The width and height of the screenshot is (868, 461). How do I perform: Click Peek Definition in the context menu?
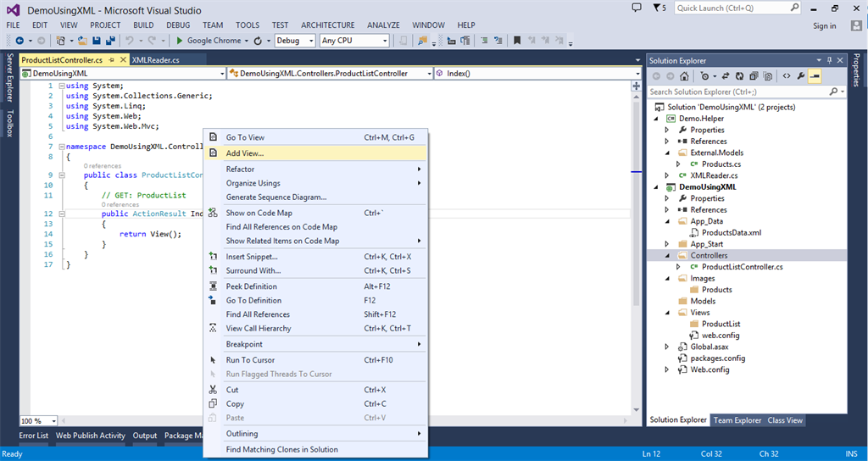pyautogui.click(x=315, y=286)
